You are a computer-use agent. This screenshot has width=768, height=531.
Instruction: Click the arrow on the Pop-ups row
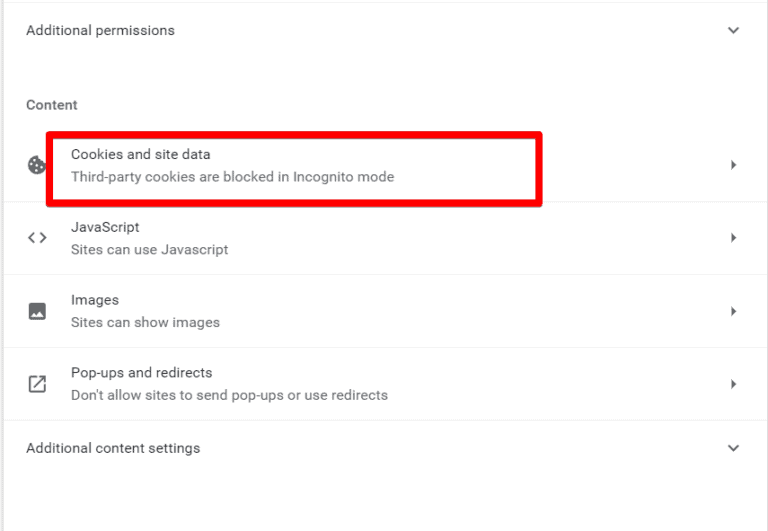(733, 384)
